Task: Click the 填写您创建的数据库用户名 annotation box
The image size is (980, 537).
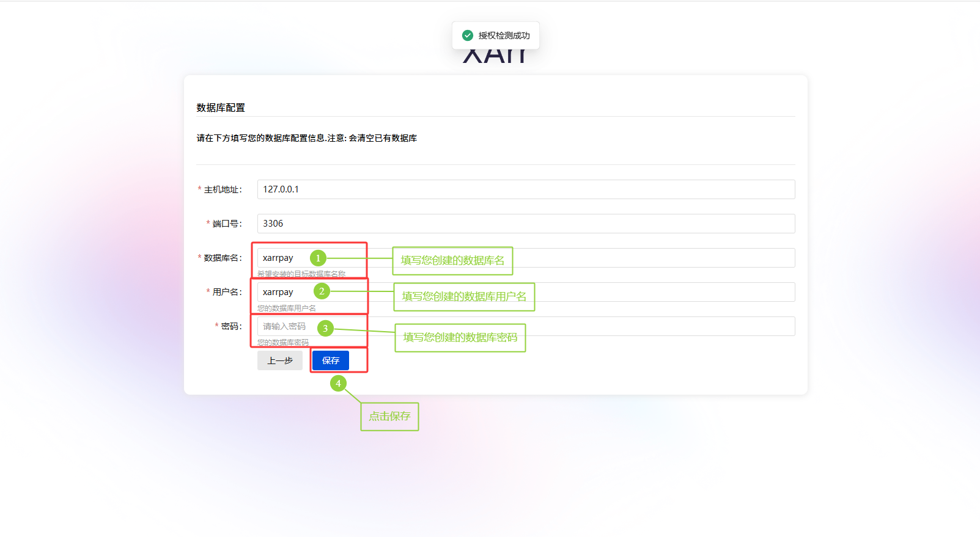Action: 464,297
